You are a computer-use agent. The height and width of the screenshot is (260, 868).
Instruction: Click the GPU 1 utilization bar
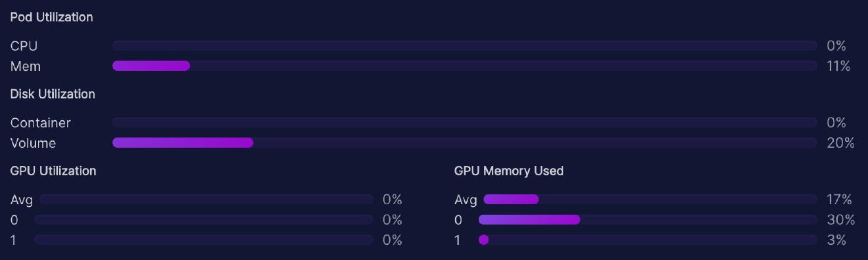[x=204, y=240]
